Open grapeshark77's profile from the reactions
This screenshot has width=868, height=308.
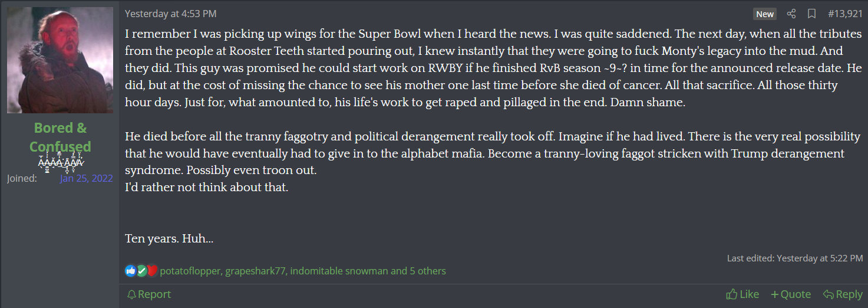click(x=256, y=271)
